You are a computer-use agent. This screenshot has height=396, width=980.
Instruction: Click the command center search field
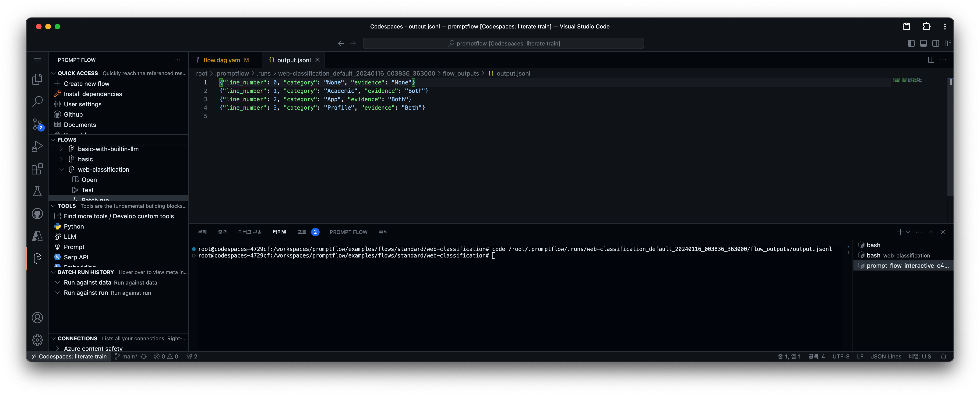(503, 43)
